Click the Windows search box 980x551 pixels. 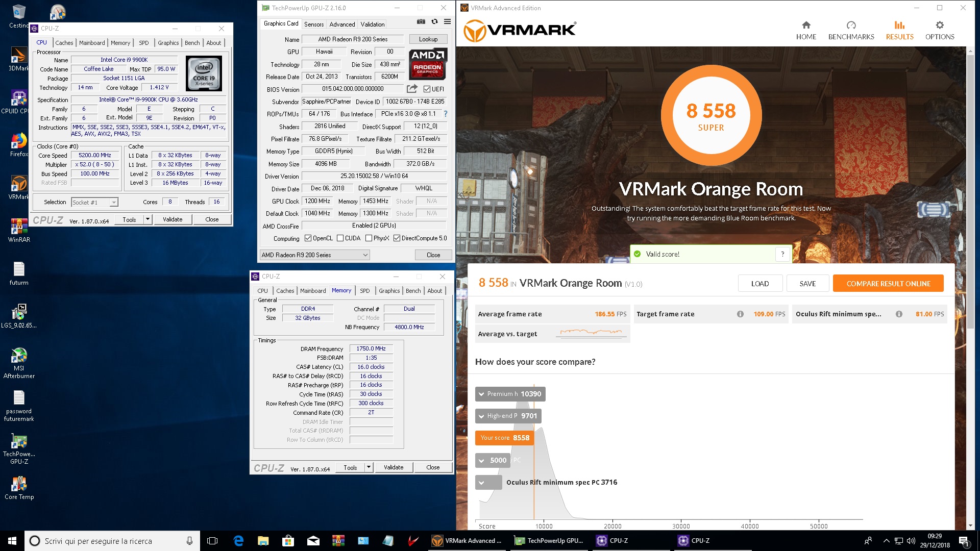pos(112,541)
